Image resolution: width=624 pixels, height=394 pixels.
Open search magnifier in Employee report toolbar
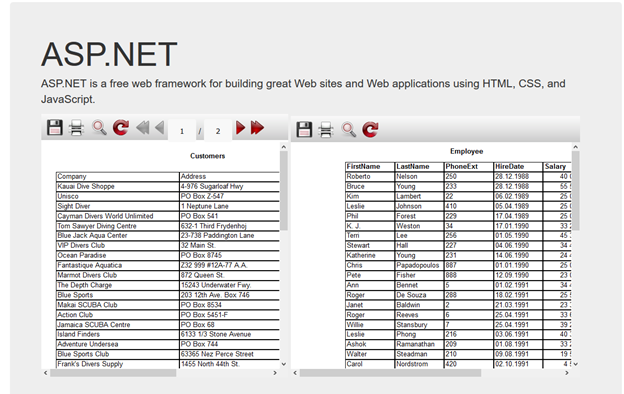[x=349, y=130]
